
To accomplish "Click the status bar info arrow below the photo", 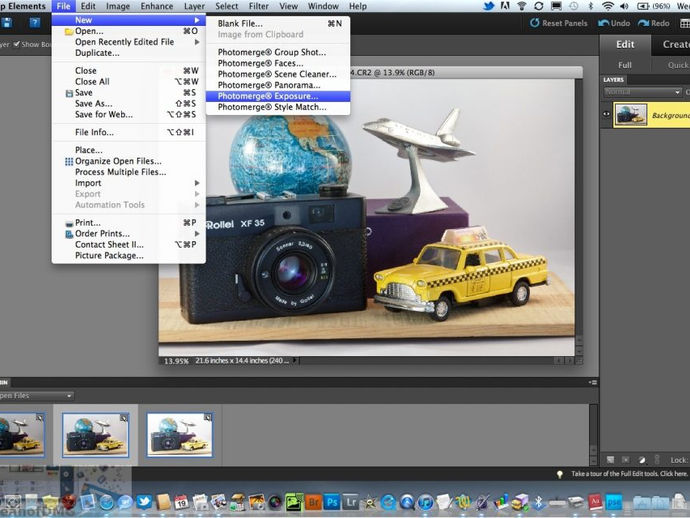I will click(296, 360).
